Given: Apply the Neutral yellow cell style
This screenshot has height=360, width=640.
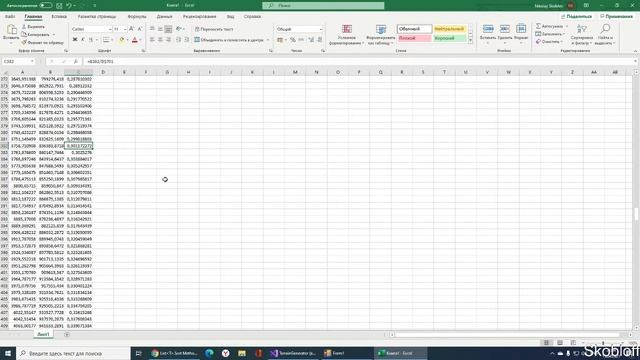Looking at the screenshot, I should pos(449,29).
